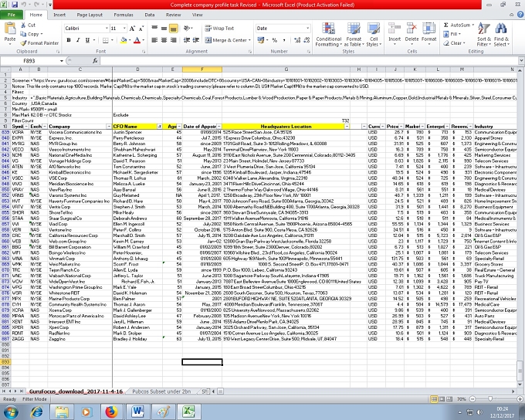
Task: Click Wrap Text button
Action: point(219,29)
